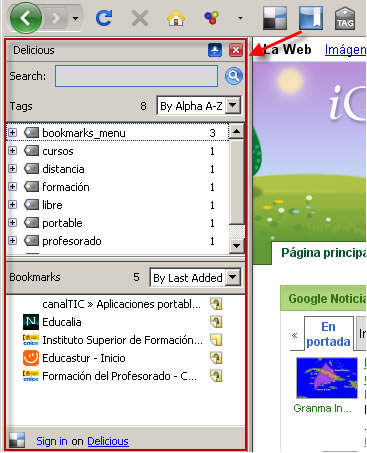The height and width of the screenshot is (453, 367).
Task: Expand the bookmarks_menu tag
Action: 12,133
